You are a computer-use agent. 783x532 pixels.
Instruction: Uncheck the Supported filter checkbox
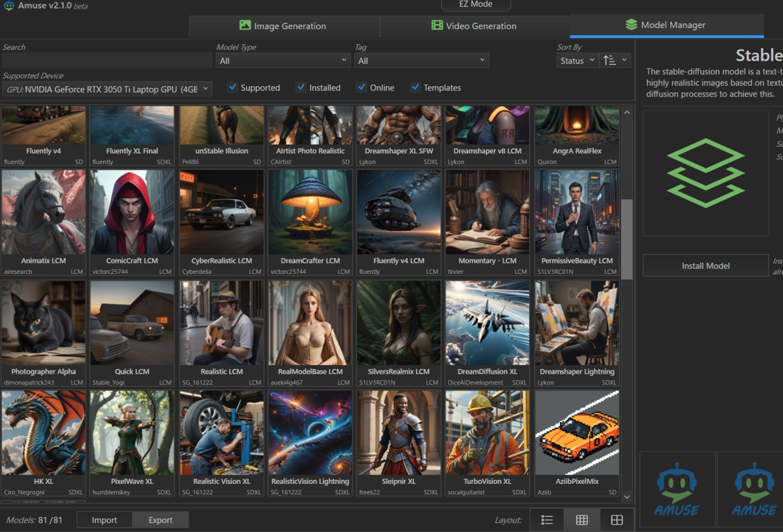(233, 87)
